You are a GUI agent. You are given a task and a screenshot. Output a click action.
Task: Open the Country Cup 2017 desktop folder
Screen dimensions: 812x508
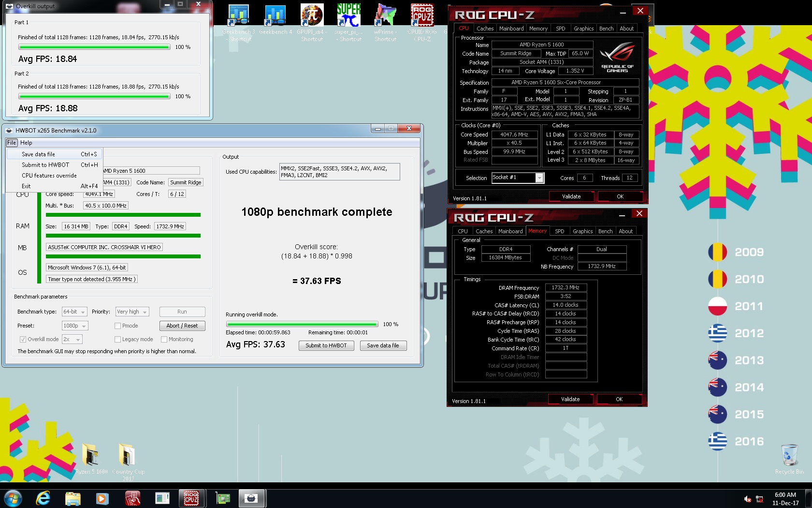tap(128, 462)
